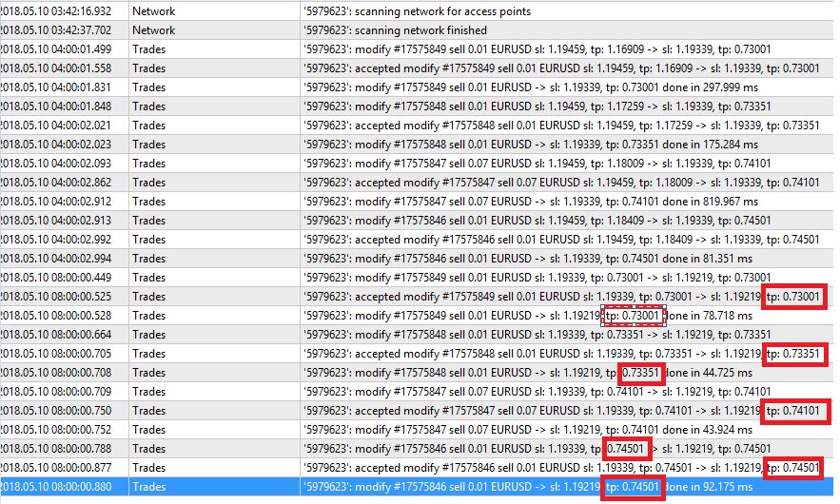
Task: Select log entry timestamped 08:00:00.709
Action: (417, 392)
